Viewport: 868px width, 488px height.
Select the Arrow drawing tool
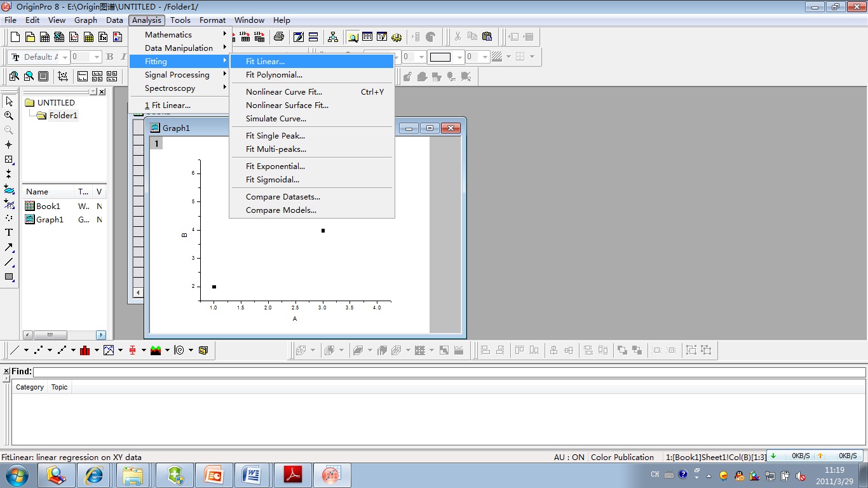click(x=9, y=247)
